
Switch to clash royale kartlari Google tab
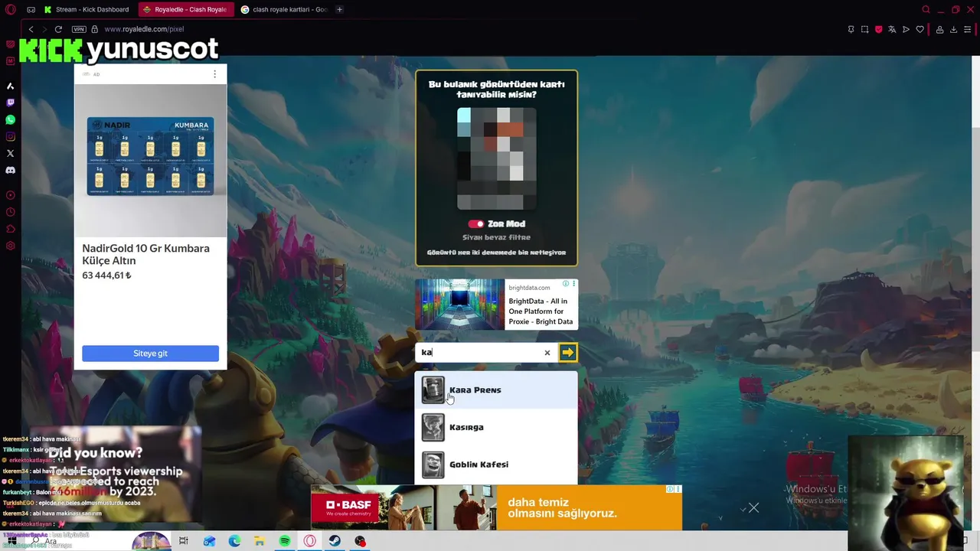point(283,9)
